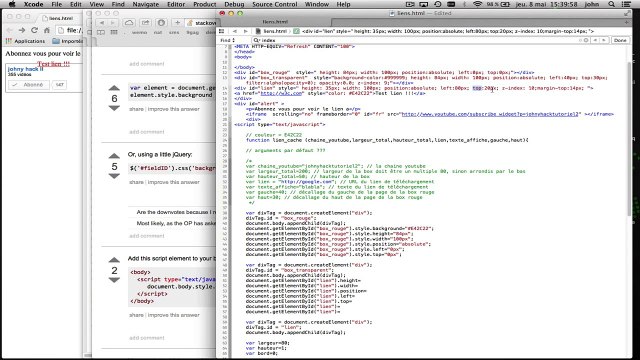Click the Wi-Fi status icon
The height and width of the screenshot is (360, 640).
(x=477, y=4)
